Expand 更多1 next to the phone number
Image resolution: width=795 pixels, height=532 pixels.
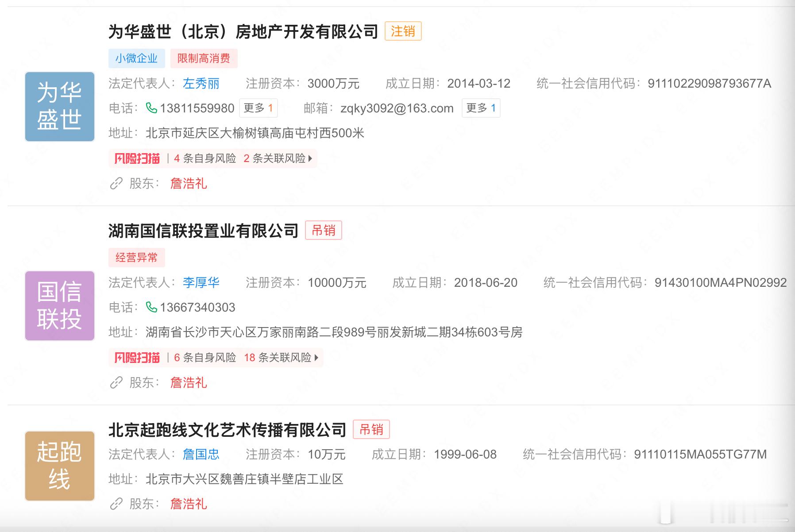(x=259, y=108)
